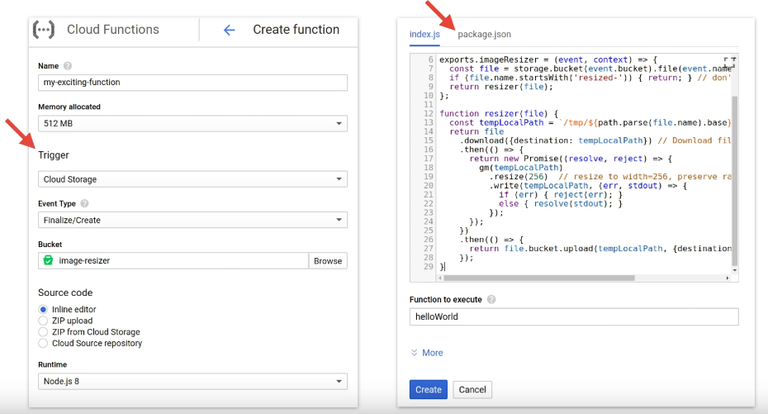Image resolution: width=768 pixels, height=414 pixels.
Task: Click the fullscreen icon in the code editor
Action: tap(728, 59)
